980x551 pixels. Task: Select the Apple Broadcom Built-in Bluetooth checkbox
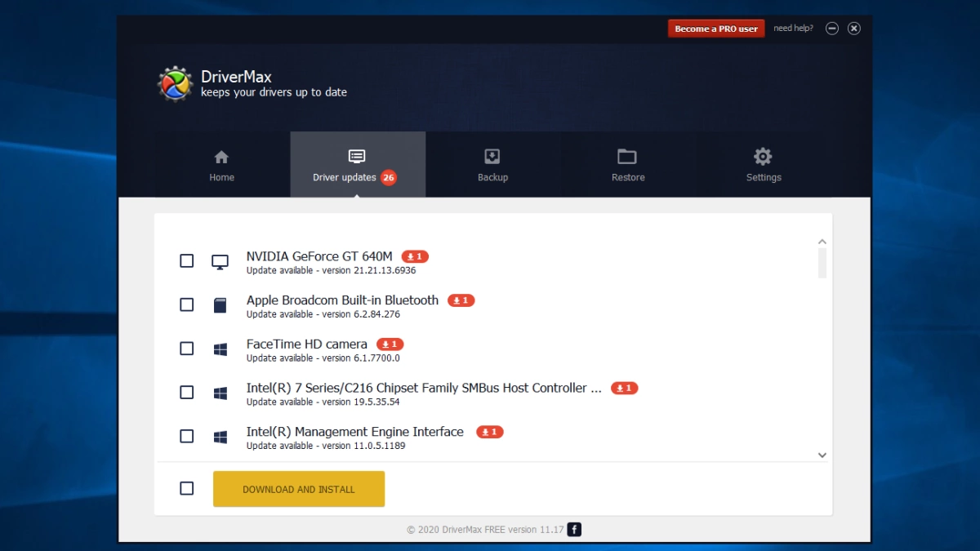(x=187, y=304)
